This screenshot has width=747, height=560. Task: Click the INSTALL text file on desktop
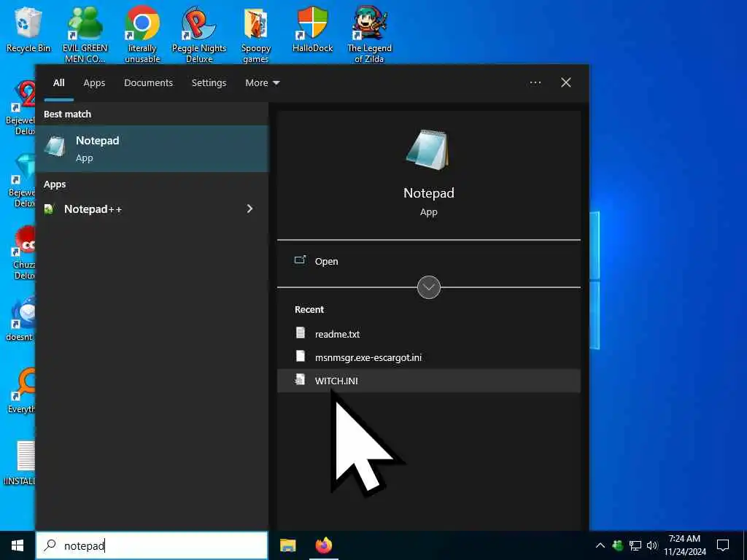[20, 463]
